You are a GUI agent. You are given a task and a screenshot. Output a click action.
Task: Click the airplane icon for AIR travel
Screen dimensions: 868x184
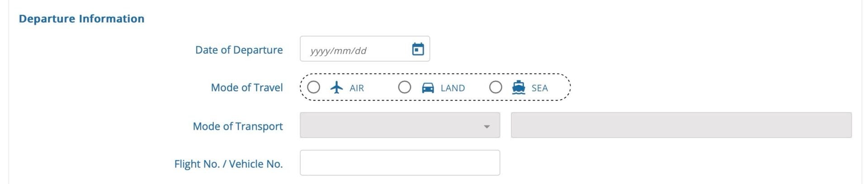tap(337, 87)
